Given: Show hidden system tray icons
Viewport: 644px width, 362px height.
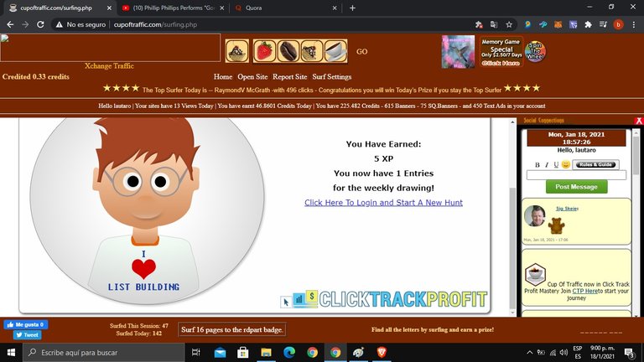Looking at the screenshot, I should 529,352.
